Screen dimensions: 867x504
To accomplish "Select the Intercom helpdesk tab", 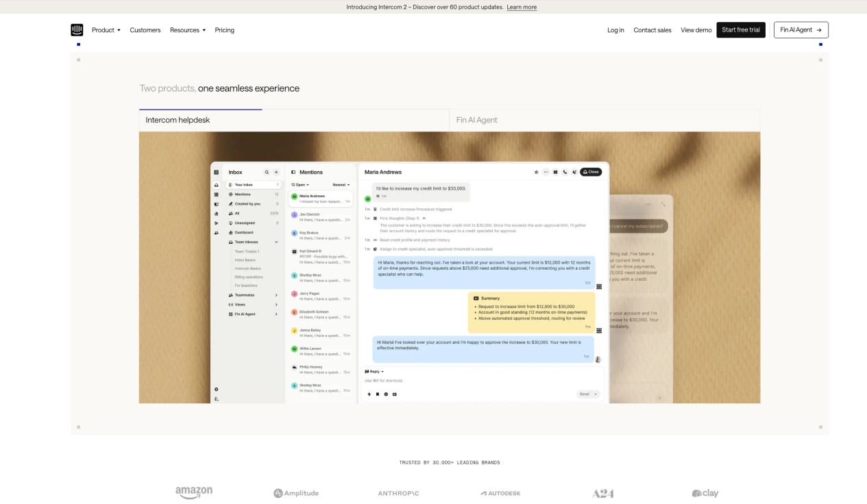I will click(294, 120).
